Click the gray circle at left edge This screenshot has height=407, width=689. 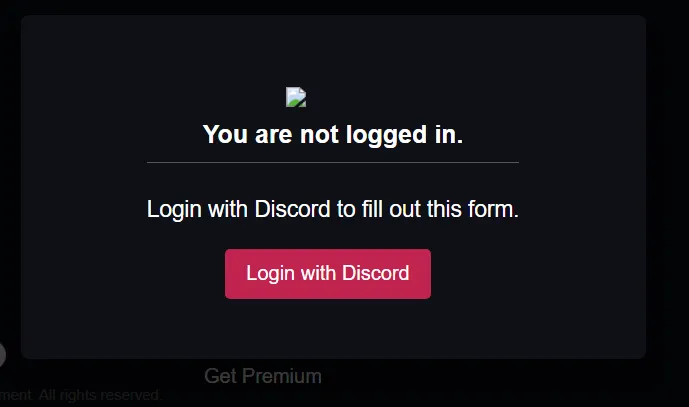coord(2,355)
